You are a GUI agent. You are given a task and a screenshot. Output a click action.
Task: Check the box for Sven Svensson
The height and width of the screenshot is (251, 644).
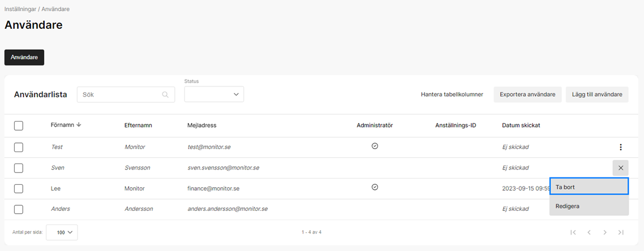click(x=19, y=168)
